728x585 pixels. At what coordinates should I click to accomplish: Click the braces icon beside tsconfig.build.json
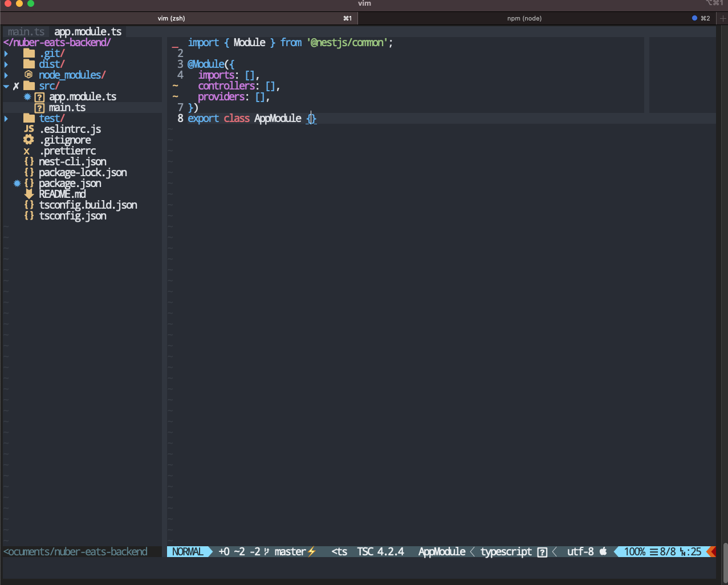[x=29, y=205]
